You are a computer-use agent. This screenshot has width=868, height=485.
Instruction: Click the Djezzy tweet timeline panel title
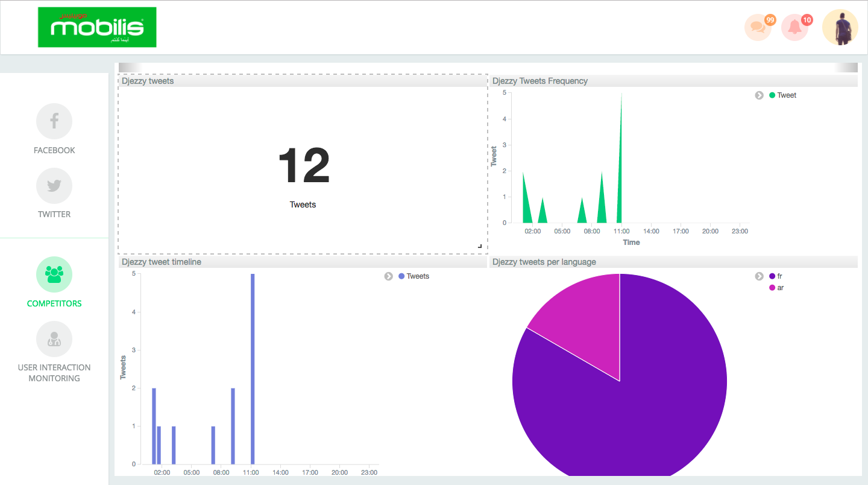[x=162, y=262]
